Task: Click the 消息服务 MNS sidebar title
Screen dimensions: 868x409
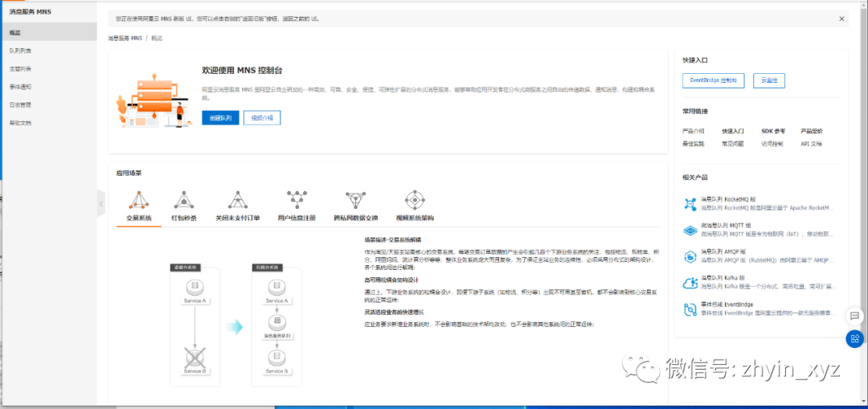Action: (x=31, y=11)
